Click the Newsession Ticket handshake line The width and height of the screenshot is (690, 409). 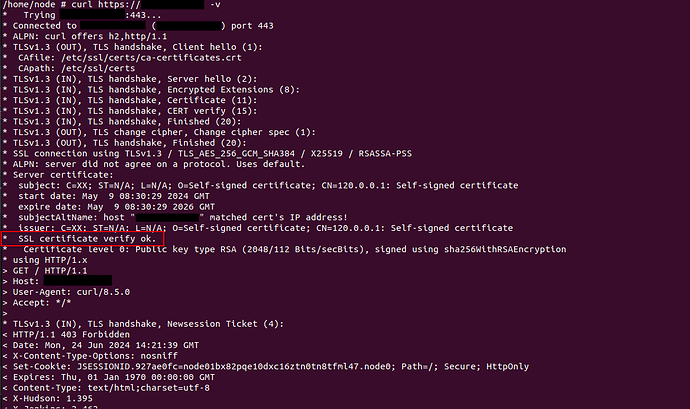tap(143, 324)
